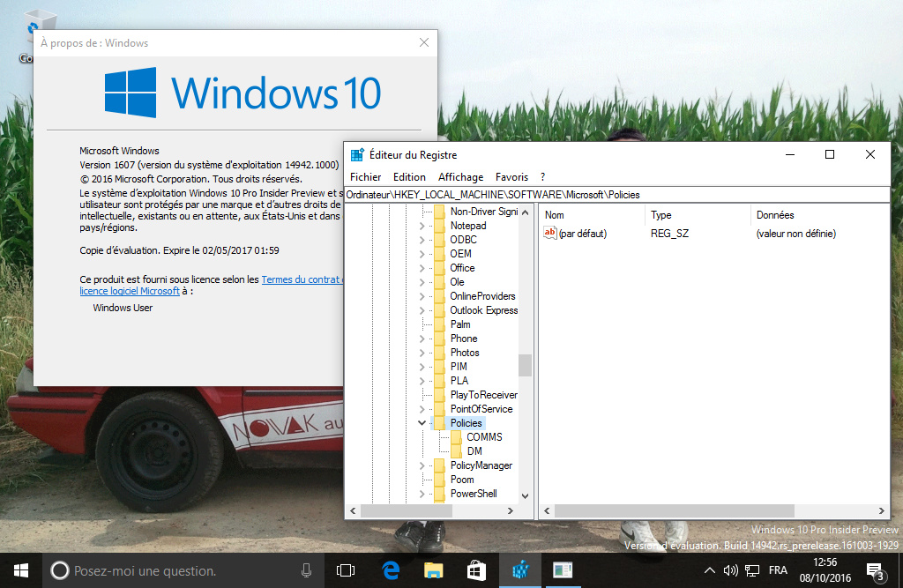Show hidden tray icons chevron
This screenshot has height=588, width=903.
[710, 570]
